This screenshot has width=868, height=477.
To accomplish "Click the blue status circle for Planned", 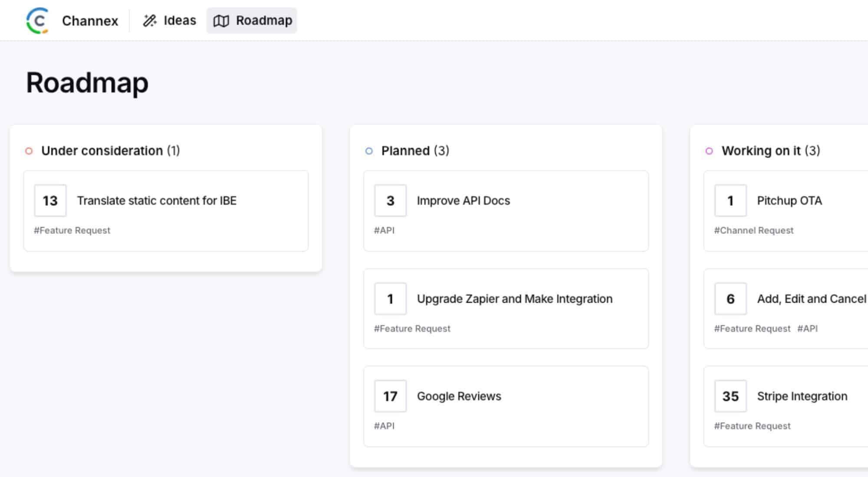I will [x=368, y=151].
